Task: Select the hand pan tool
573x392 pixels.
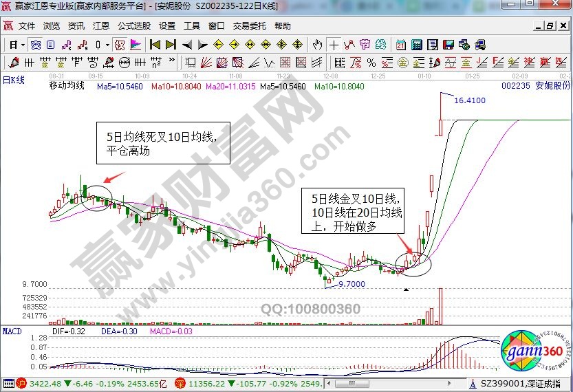Action: click(317, 45)
